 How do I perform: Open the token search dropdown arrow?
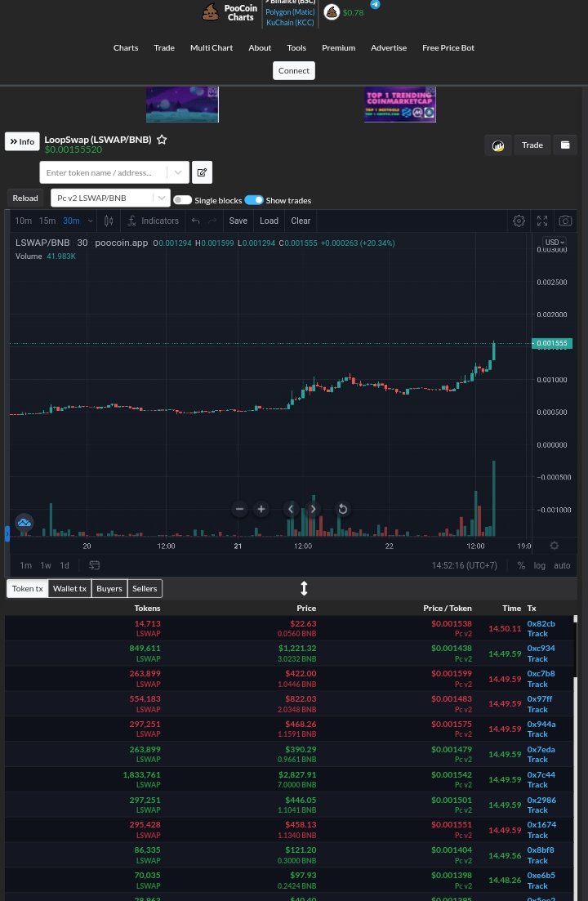click(178, 172)
